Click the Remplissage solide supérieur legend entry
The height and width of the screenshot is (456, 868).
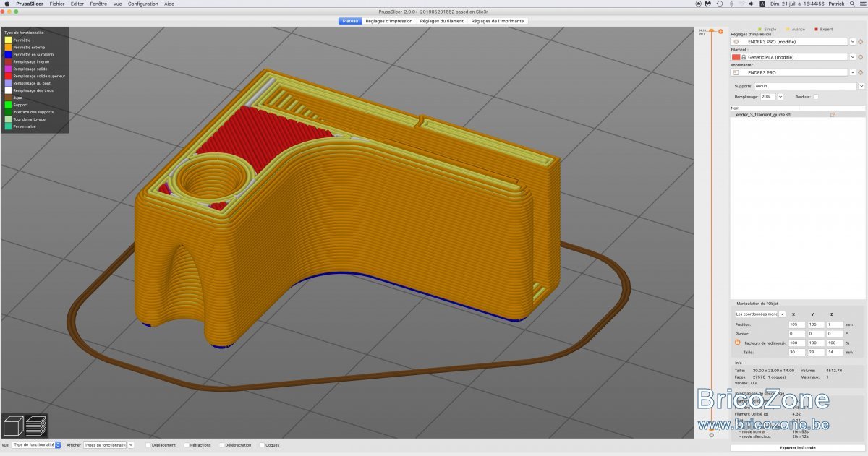coord(35,76)
